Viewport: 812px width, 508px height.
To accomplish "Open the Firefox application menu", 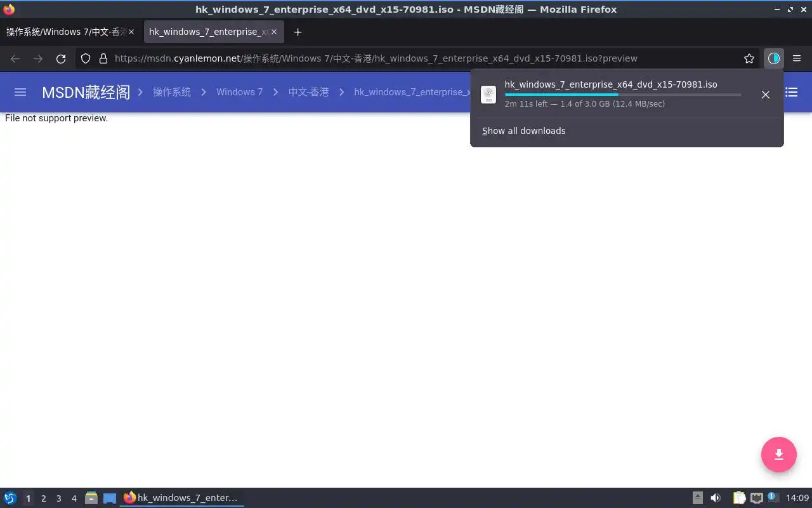I will 797,58.
